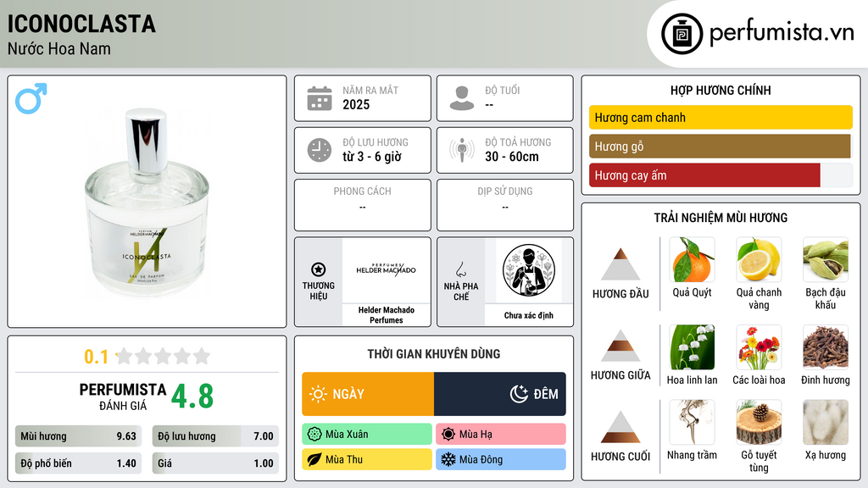Click the leaf icon for Mùa Thu

314,459
